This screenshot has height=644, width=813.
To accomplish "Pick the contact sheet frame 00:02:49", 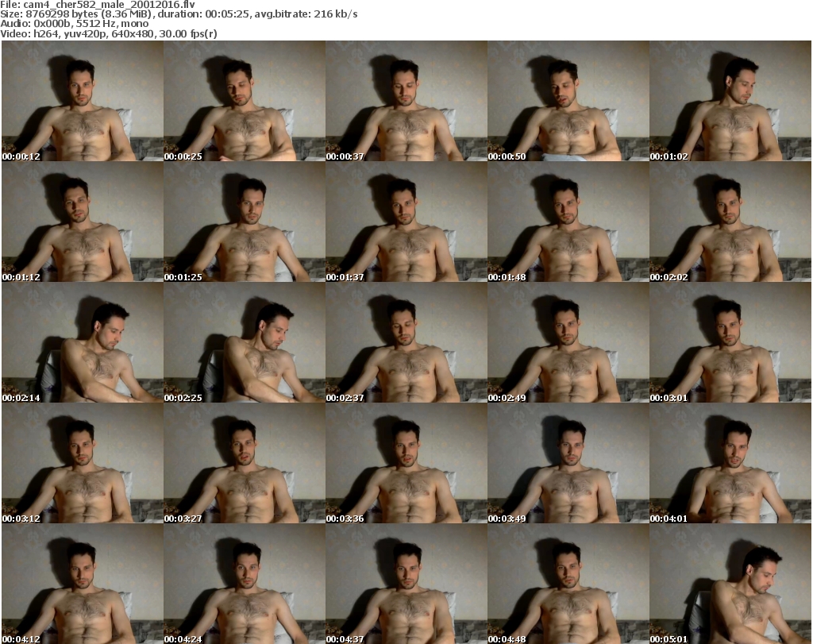I will point(568,343).
